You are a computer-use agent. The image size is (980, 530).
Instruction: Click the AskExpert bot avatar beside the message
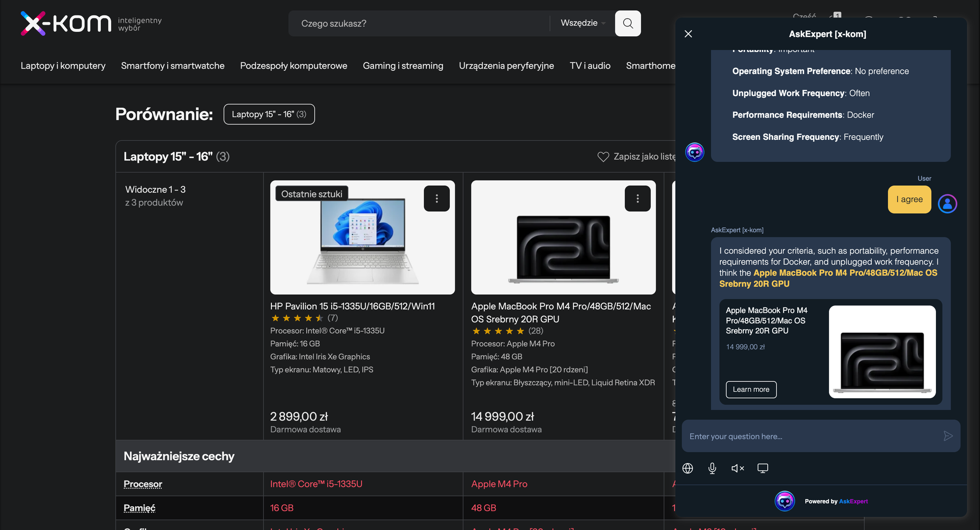(x=695, y=152)
